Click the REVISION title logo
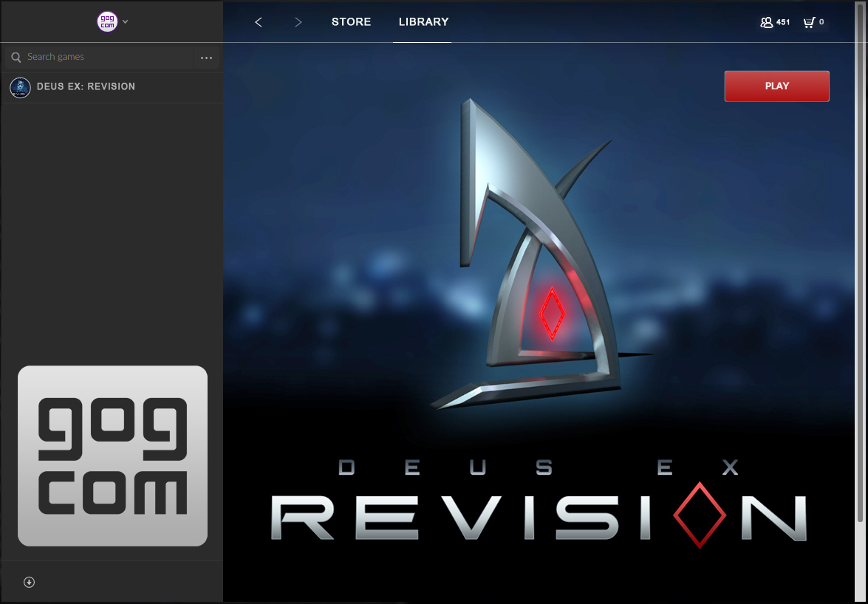868x604 pixels. [x=538, y=517]
